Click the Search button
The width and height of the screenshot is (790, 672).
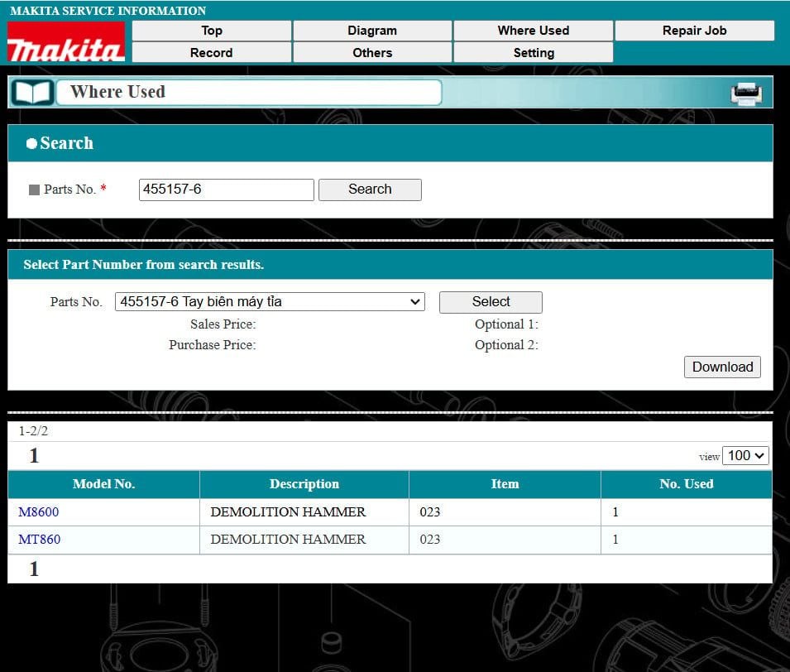coord(370,190)
